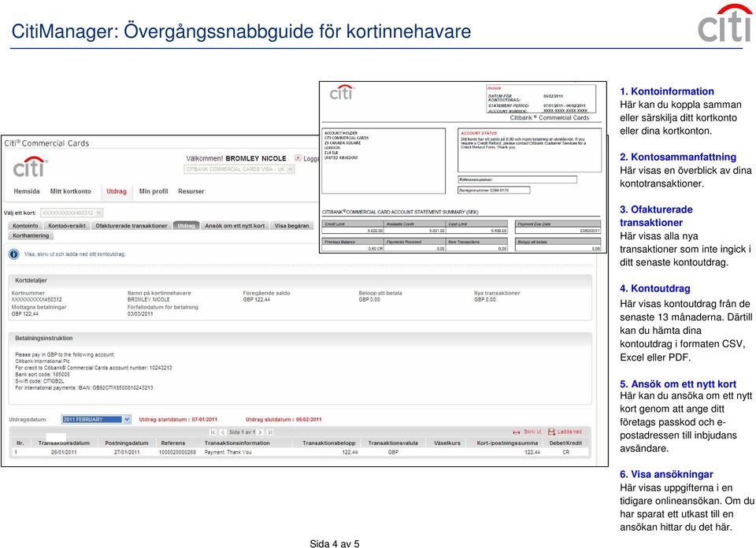Switch to Ofakturerade transaktioner tab
Image resolution: width=756 pixels, height=548 pixels.
(132, 225)
